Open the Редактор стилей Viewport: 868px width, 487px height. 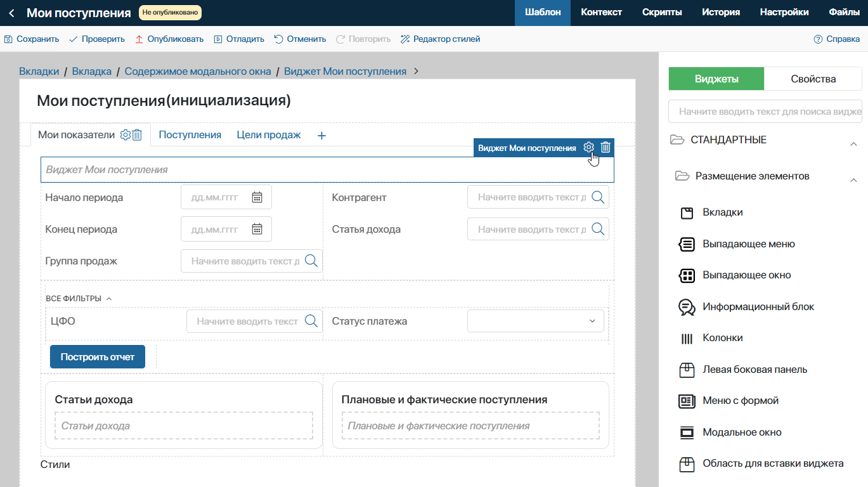point(440,39)
